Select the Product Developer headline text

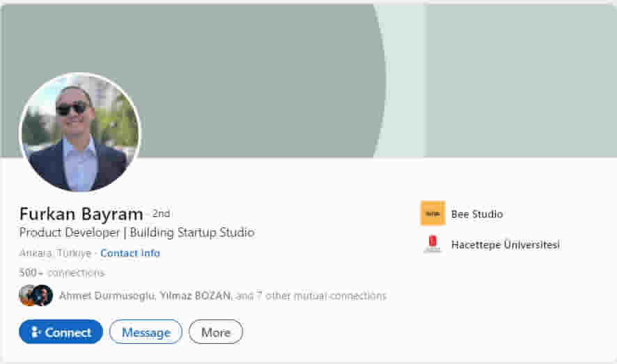click(136, 232)
